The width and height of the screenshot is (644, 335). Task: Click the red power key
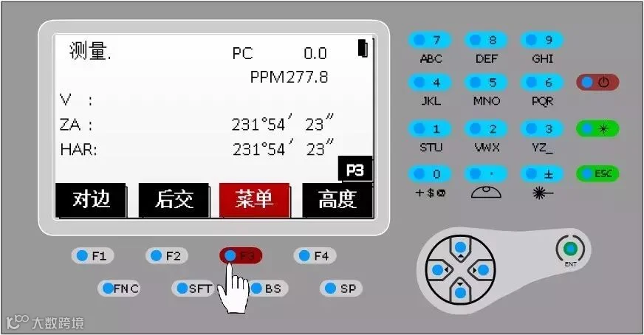point(597,82)
